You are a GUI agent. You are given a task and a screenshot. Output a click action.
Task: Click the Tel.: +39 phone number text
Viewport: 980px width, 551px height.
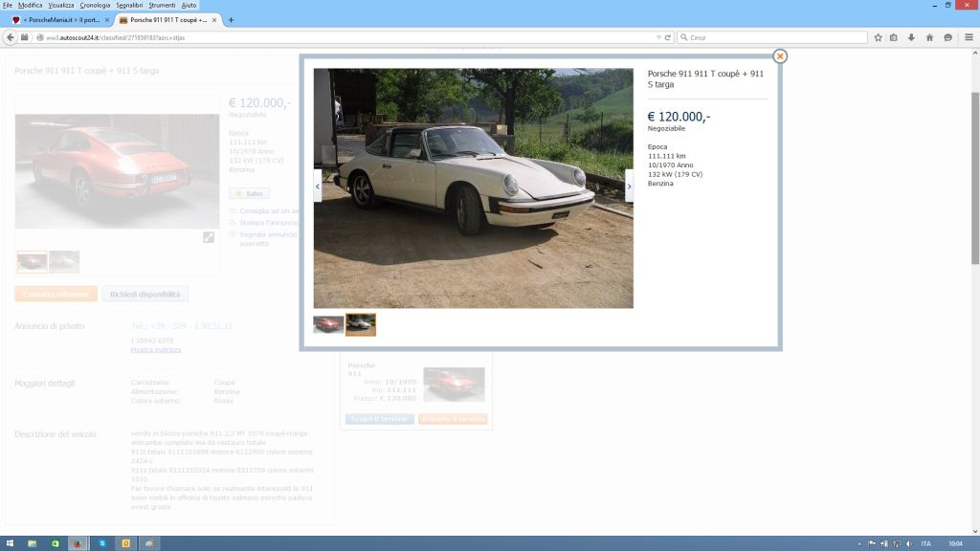[x=181, y=326]
